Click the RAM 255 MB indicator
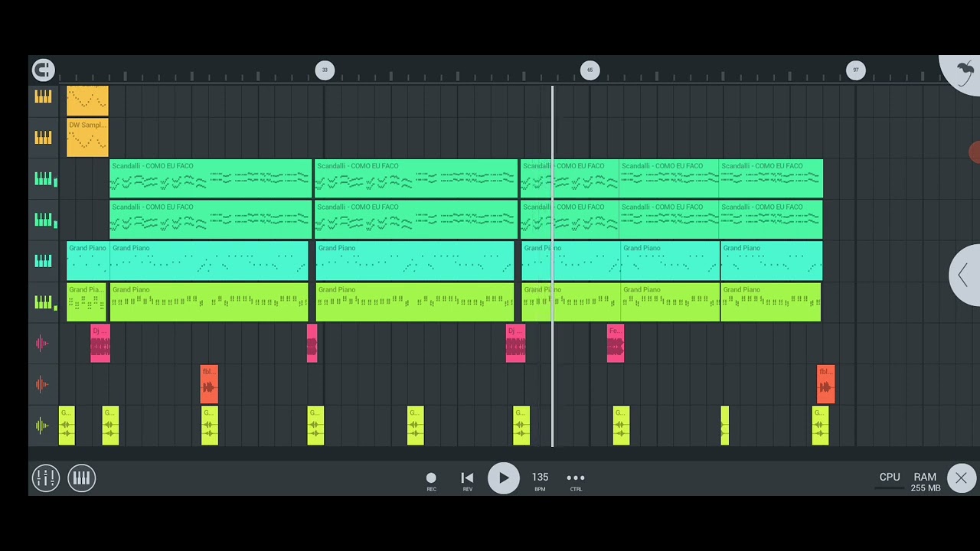This screenshot has width=980, height=551. [x=925, y=482]
